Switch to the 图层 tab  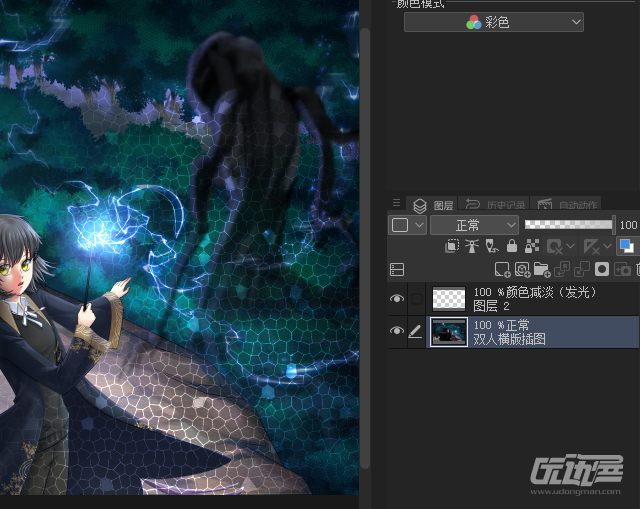click(x=433, y=205)
